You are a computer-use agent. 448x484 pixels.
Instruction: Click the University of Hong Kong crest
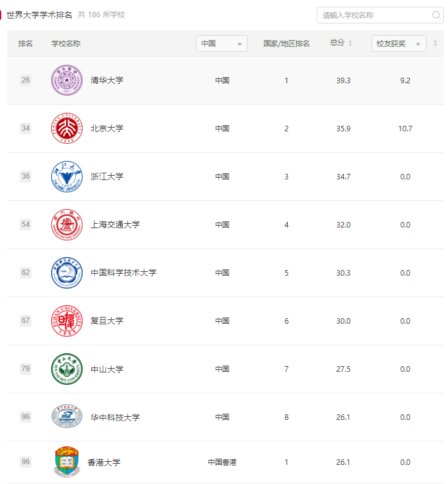pos(67,462)
